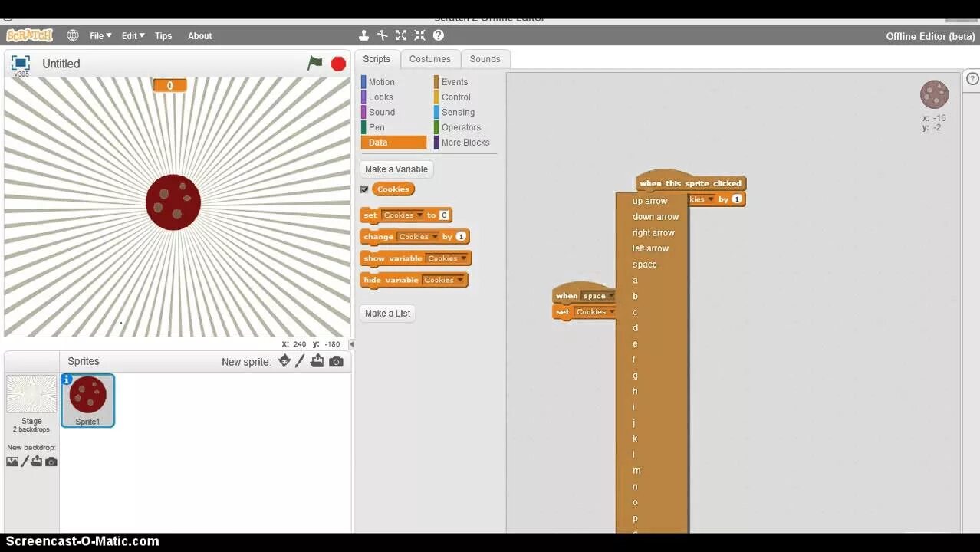This screenshot has width=980, height=552.
Task: Toggle Cookies variable stage monitor checkbox
Action: (364, 189)
